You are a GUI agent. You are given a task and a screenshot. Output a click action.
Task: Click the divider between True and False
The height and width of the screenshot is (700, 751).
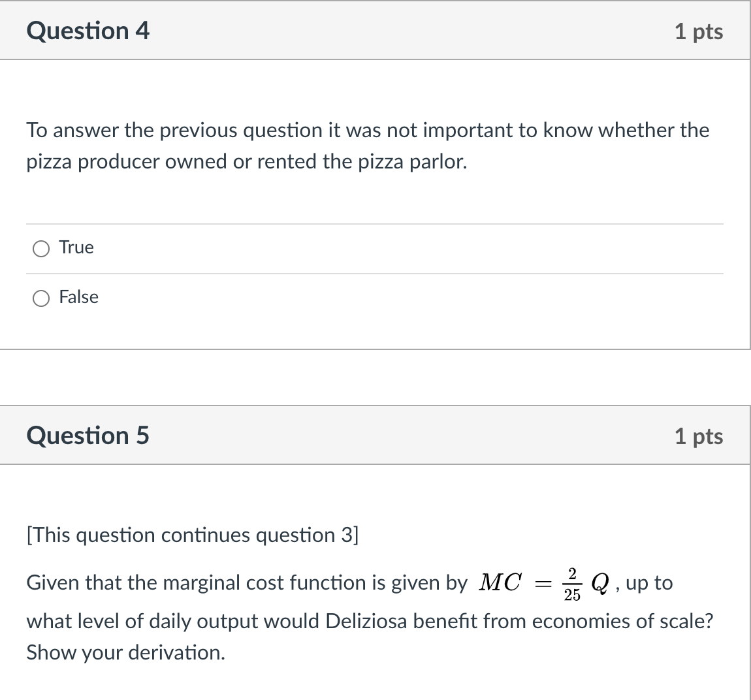[375, 273]
